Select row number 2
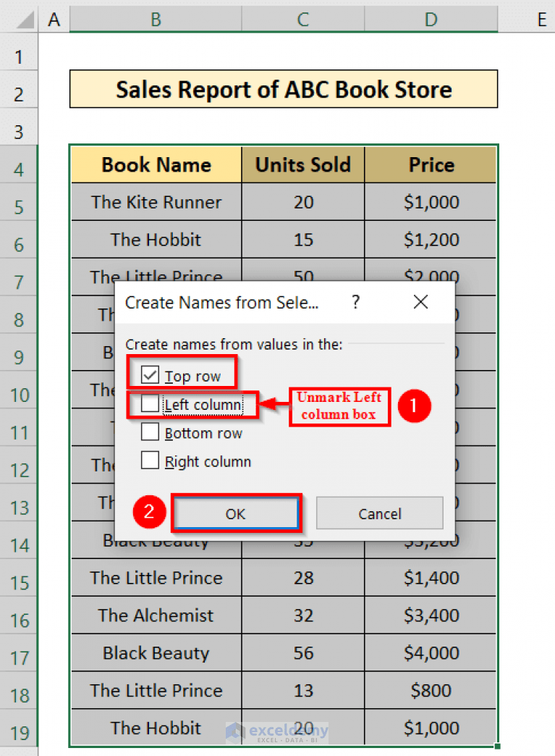555x756 pixels. pos(20,93)
